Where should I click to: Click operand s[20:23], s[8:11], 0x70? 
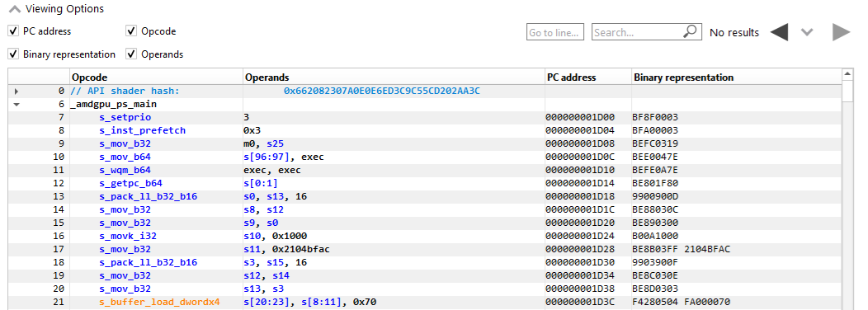tap(310, 302)
